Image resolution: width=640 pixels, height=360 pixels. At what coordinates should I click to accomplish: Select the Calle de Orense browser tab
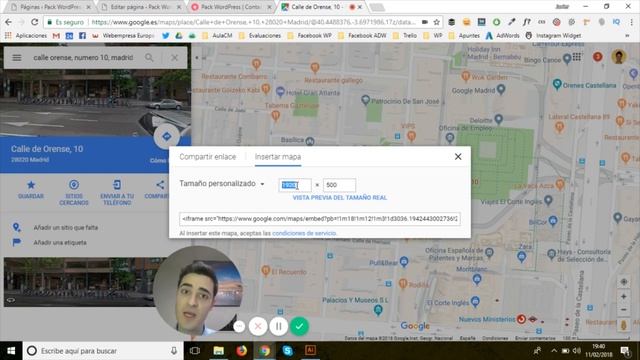click(x=322, y=7)
